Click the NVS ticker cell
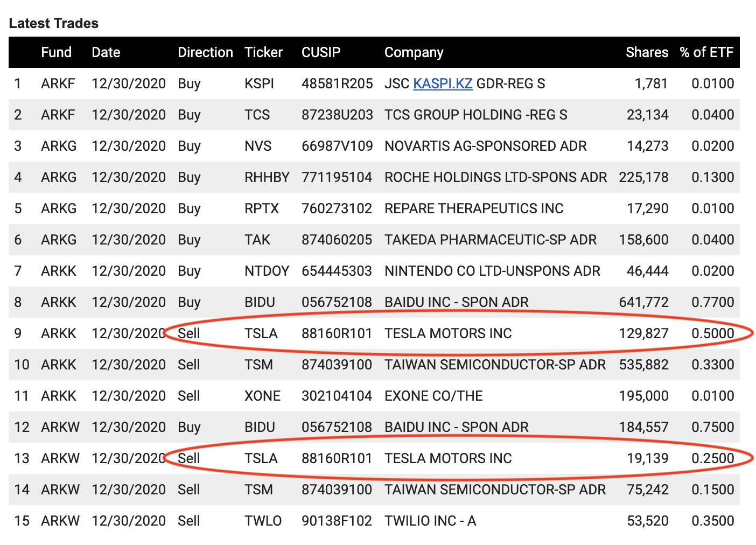756x545 pixels. click(258, 146)
